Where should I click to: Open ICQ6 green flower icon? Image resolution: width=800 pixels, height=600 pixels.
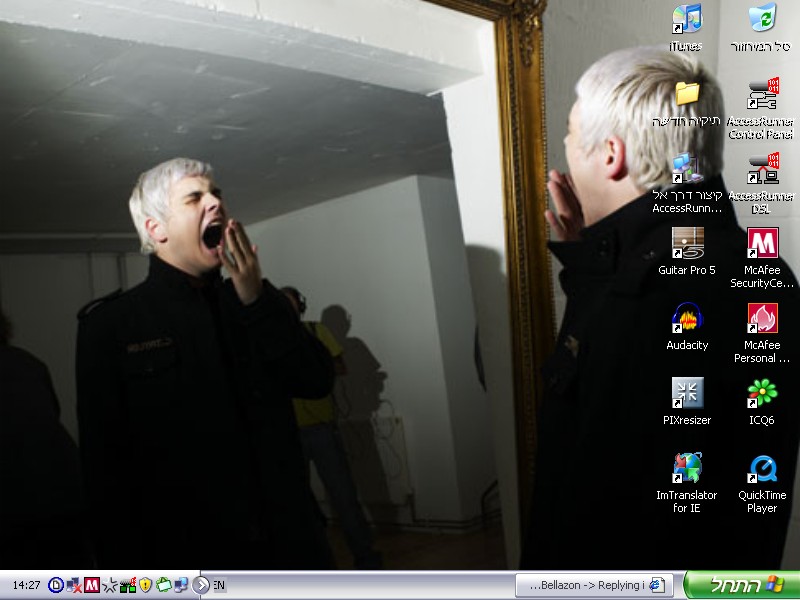762,393
